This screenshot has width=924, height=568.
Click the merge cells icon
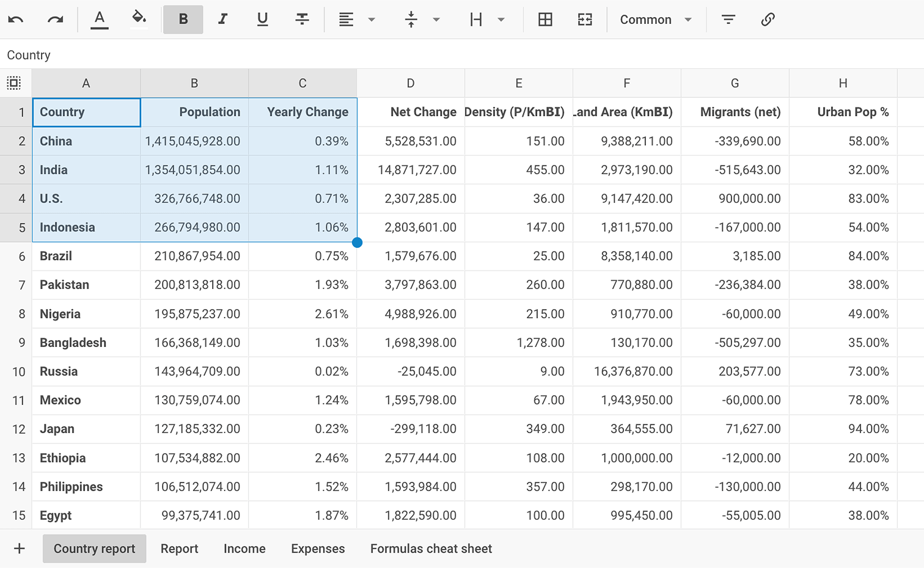pyautogui.click(x=585, y=20)
